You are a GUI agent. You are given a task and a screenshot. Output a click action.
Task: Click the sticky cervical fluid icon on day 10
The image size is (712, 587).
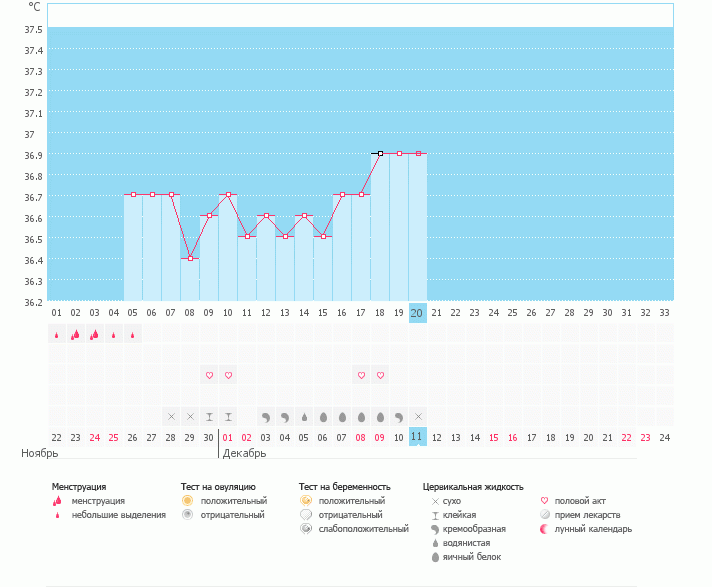pyautogui.click(x=228, y=416)
